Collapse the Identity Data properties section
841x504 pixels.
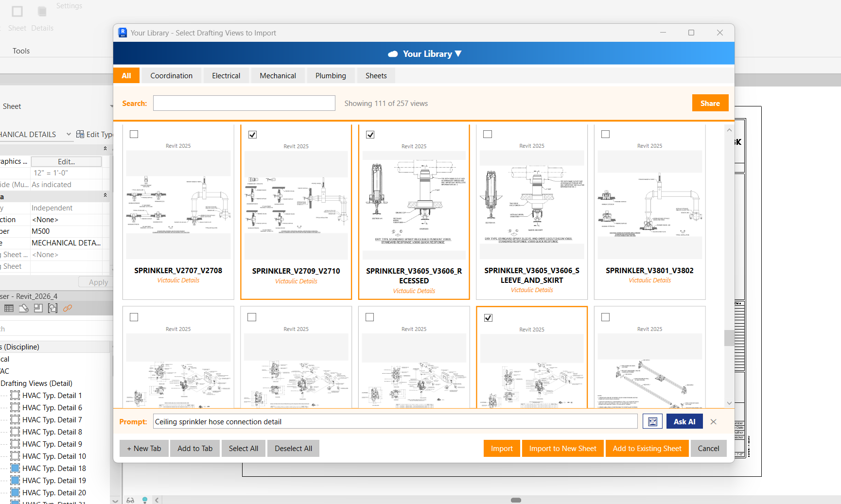105,195
